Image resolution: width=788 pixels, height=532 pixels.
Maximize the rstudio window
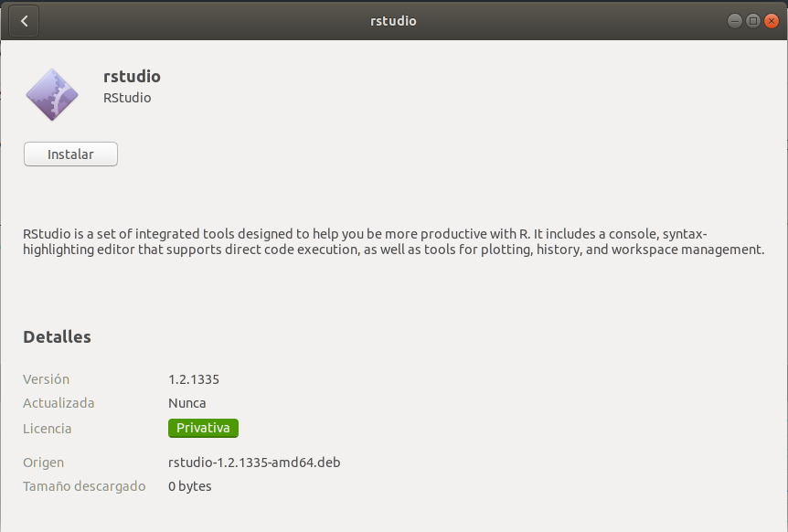(x=753, y=21)
